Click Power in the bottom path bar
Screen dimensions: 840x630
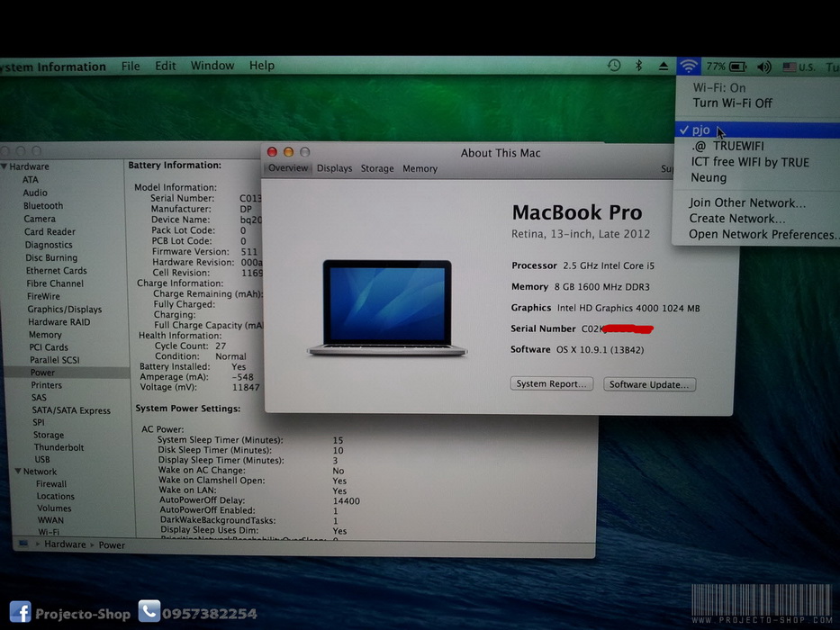112,545
